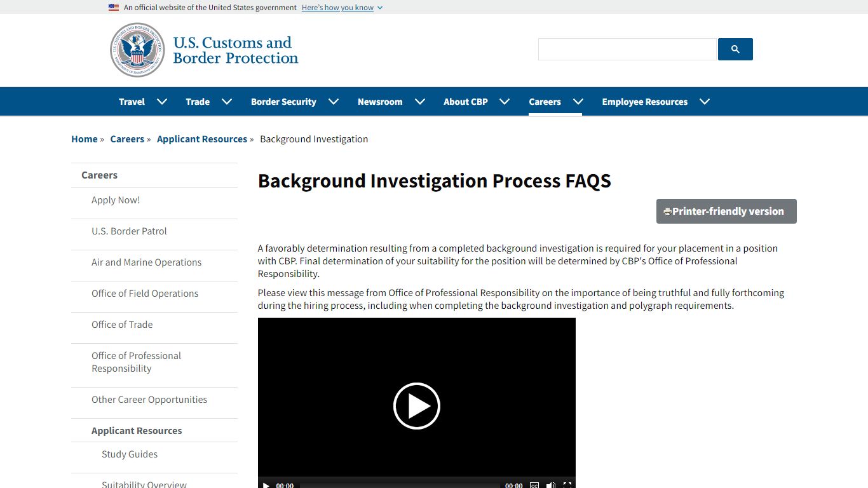The image size is (868, 488).
Task: Expand the Trade menu chevron
Action: coord(227,102)
